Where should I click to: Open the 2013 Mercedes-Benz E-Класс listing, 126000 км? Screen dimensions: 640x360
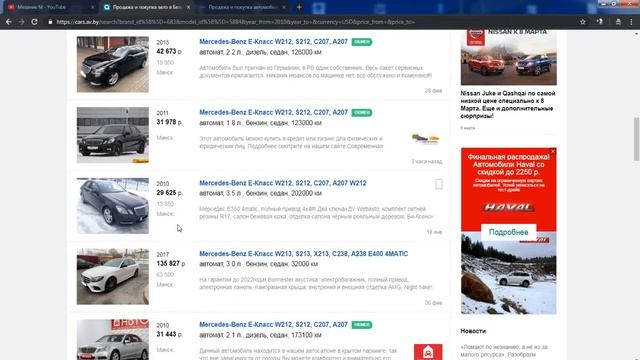(273, 42)
